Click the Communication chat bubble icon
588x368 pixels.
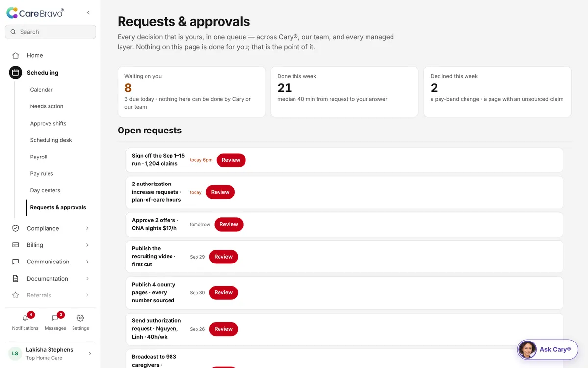click(x=16, y=262)
